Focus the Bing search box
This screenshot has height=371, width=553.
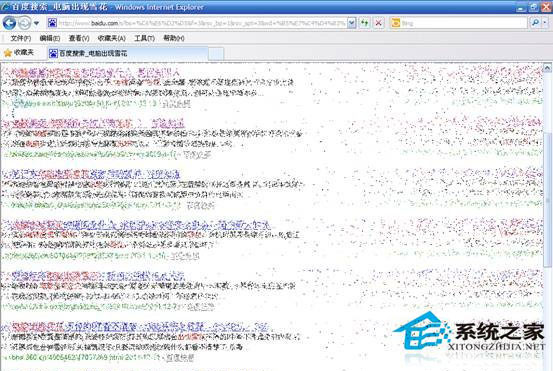[463, 23]
